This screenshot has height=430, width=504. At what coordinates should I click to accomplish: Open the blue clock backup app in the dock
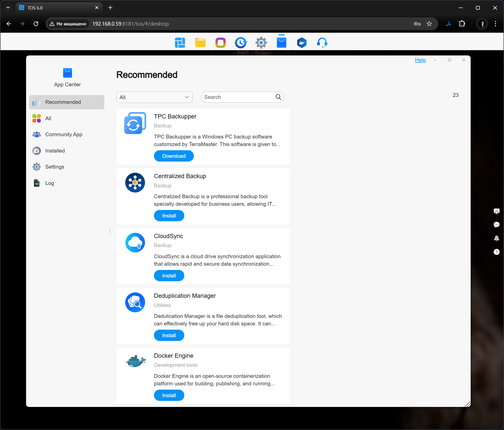241,43
